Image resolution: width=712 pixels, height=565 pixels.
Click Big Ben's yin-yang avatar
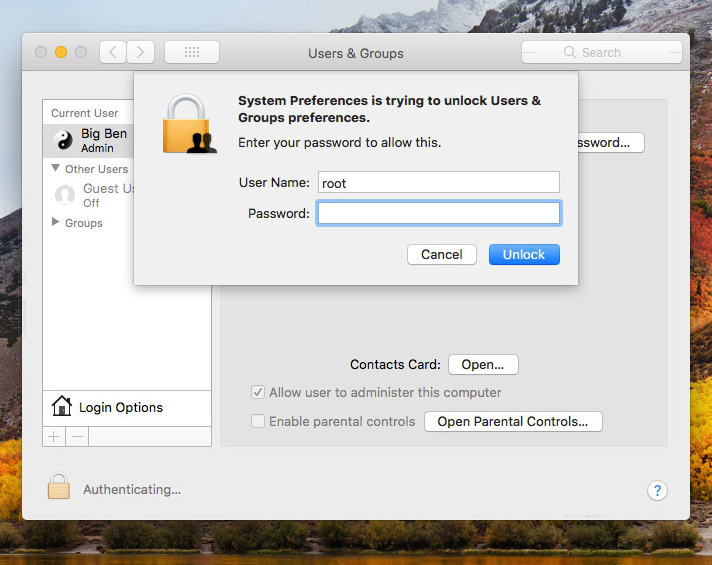coord(64,140)
